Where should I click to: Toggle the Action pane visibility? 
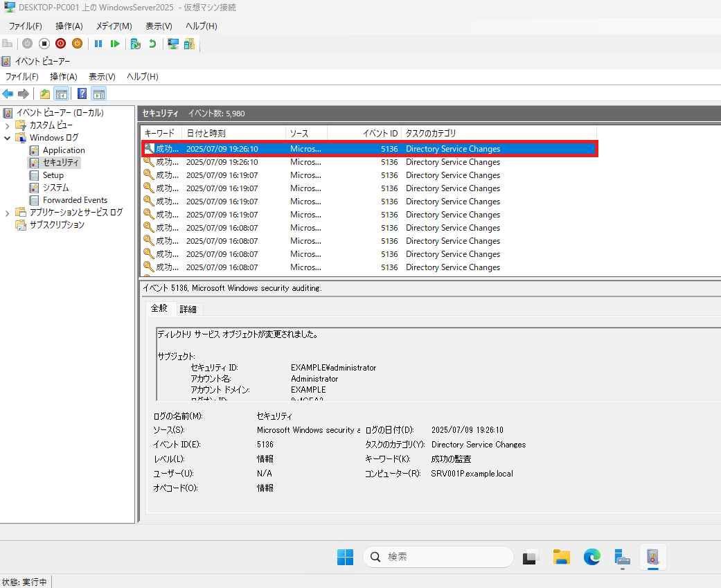pyautogui.click(x=99, y=93)
